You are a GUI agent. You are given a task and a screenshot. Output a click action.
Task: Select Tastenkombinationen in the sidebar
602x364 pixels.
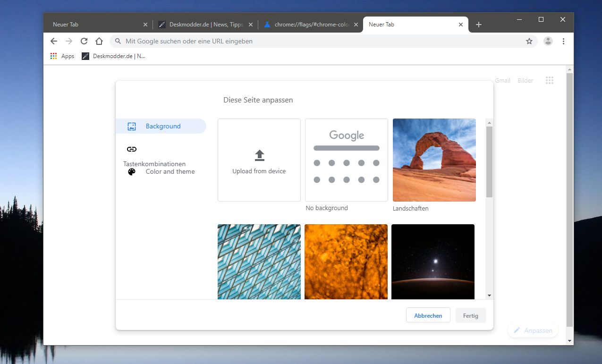[x=154, y=164]
